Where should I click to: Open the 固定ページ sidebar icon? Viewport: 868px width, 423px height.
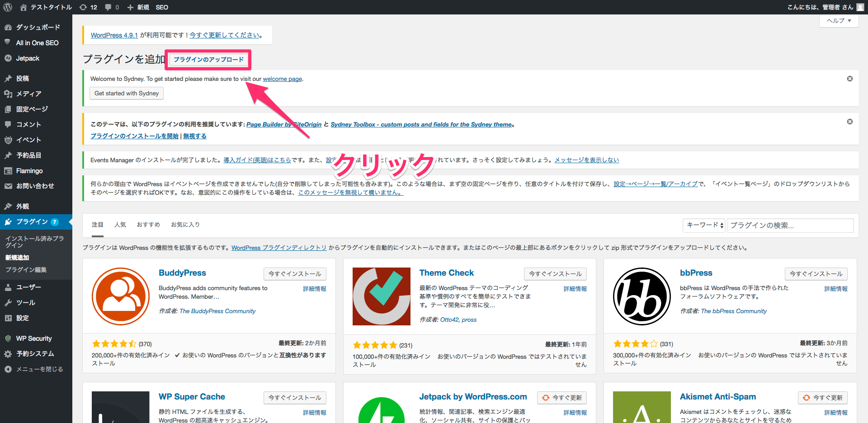click(x=8, y=109)
